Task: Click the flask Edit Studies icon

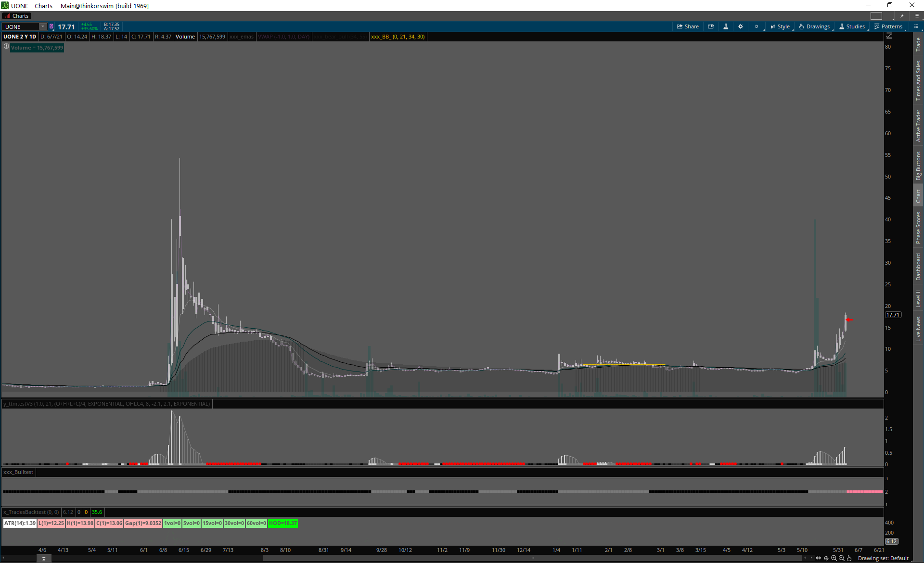Action: (726, 26)
